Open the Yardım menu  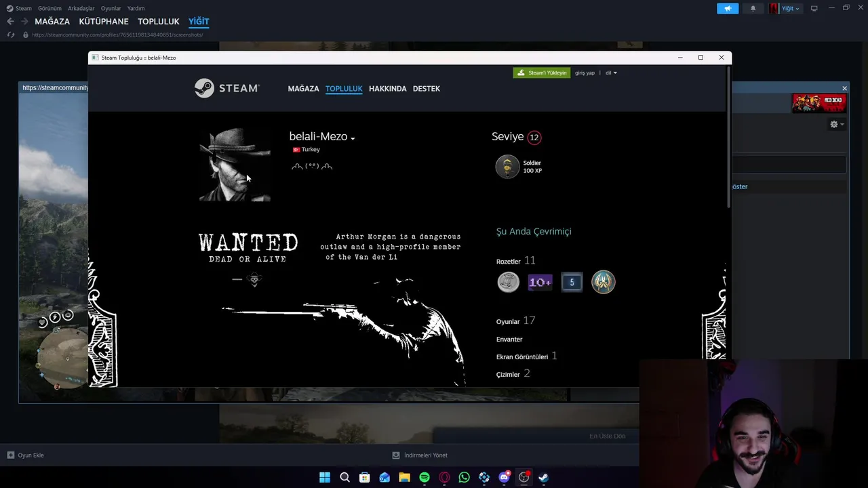coord(136,8)
